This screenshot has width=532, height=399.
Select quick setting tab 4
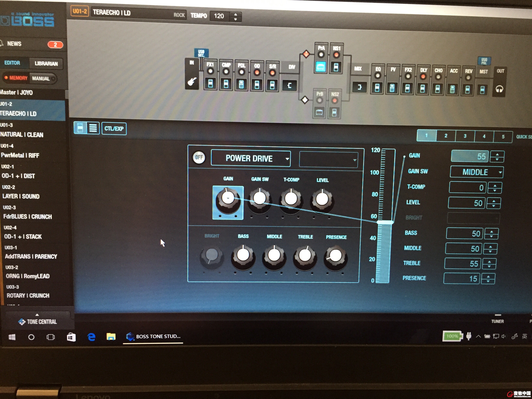coord(484,136)
